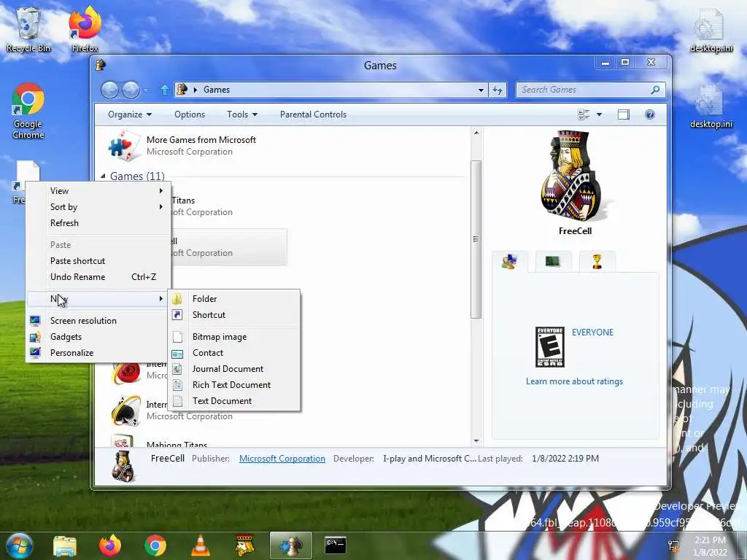Collapse the Games (11) group
747x560 pixels.
click(x=103, y=176)
